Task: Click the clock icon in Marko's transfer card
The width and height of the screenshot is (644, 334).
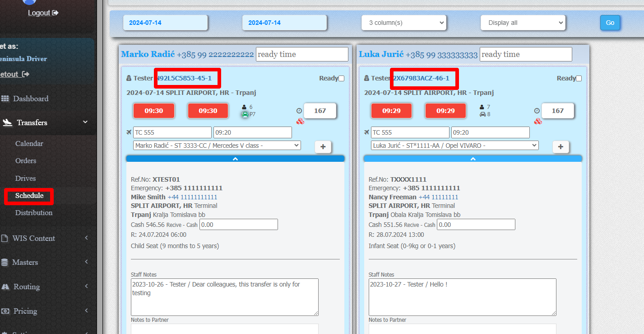Action: [299, 111]
